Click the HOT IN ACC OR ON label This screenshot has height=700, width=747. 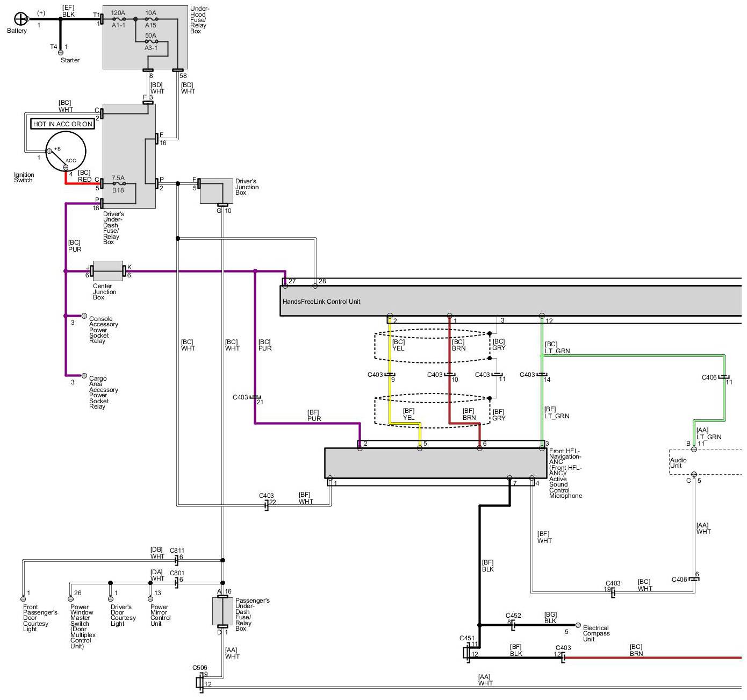63,124
